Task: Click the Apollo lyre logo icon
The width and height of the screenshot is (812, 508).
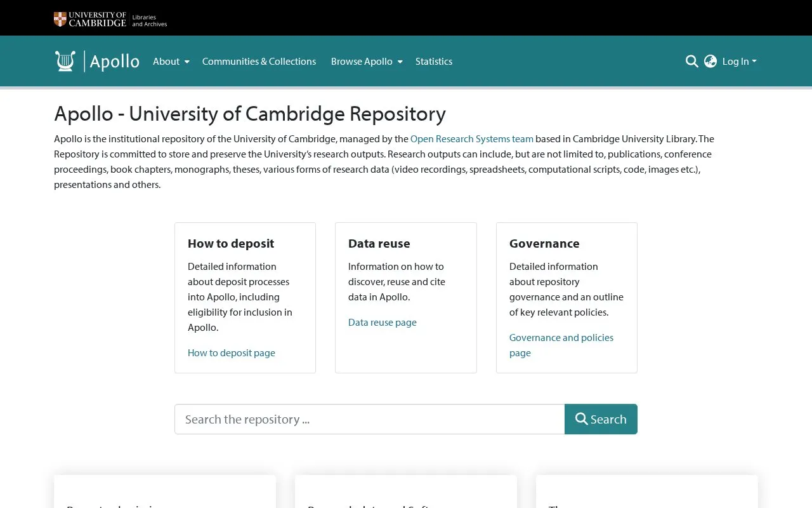Action: 65,61
